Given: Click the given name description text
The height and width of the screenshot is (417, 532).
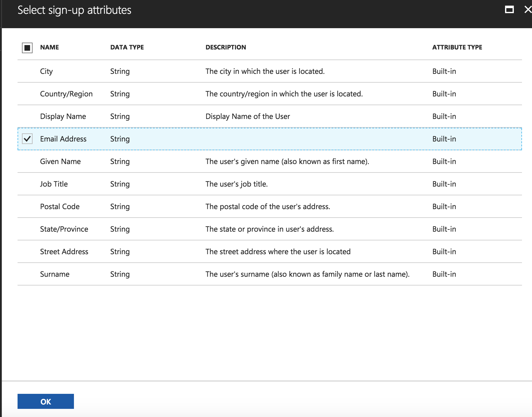Looking at the screenshot, I should click(x=287, y=162).
